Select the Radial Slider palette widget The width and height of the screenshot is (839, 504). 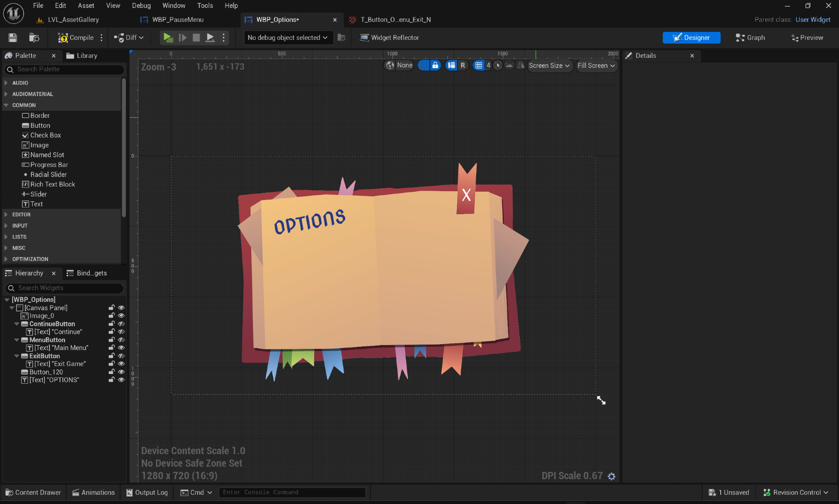pos(48,174)
